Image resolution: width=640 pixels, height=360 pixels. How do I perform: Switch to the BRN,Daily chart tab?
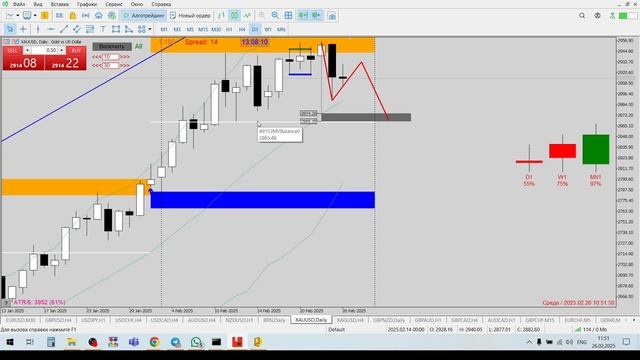tap(274, 320)
